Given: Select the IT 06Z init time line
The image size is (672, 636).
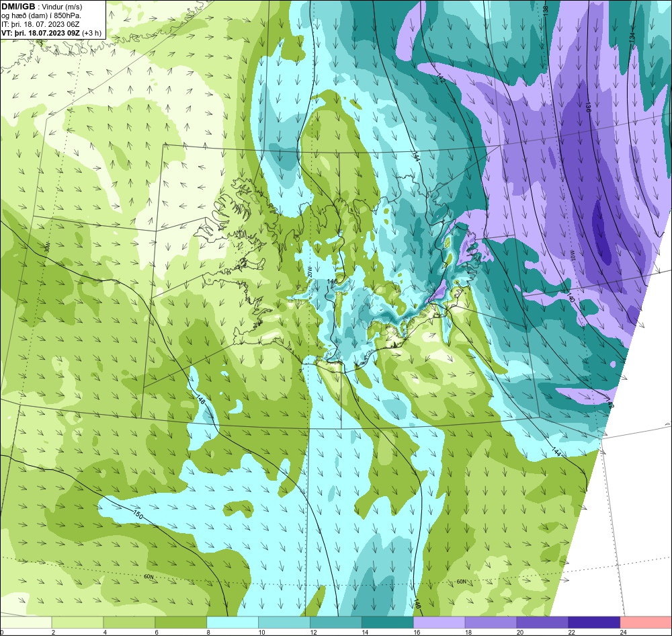Looking at the screenshot, I should tap(42, 24).
